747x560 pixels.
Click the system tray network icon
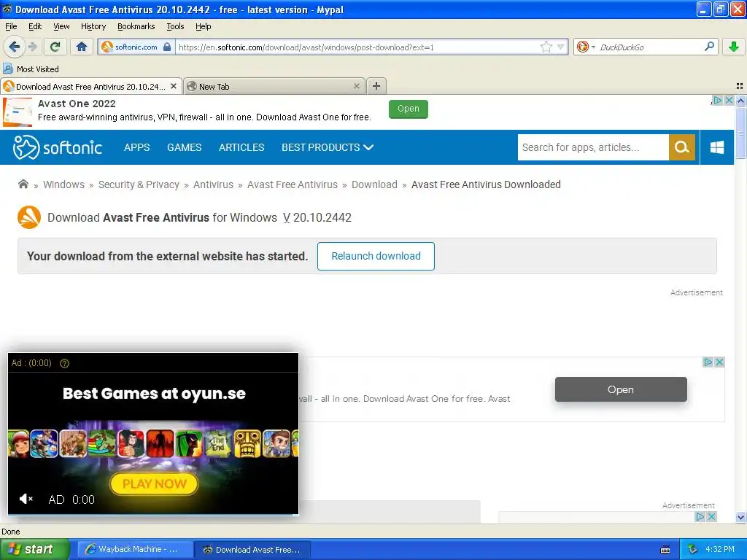[693, 549]
